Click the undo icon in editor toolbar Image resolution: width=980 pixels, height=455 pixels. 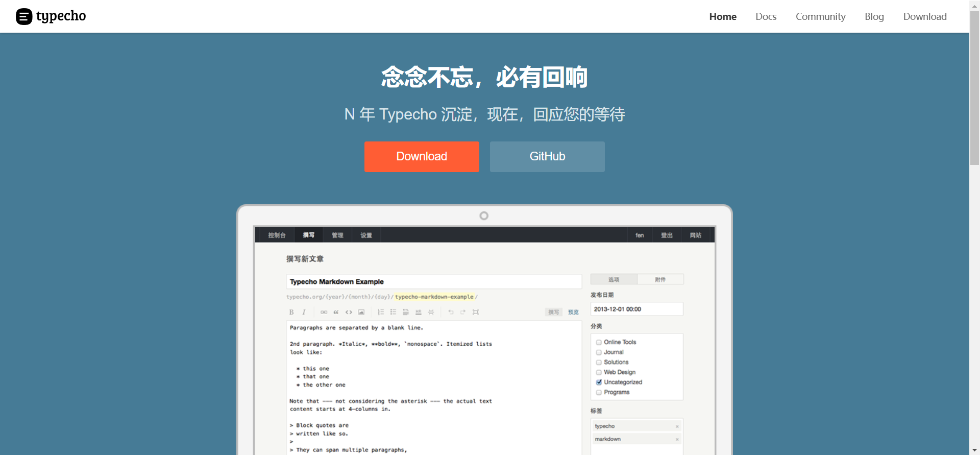pyautogui.click(x=451, y=312)
